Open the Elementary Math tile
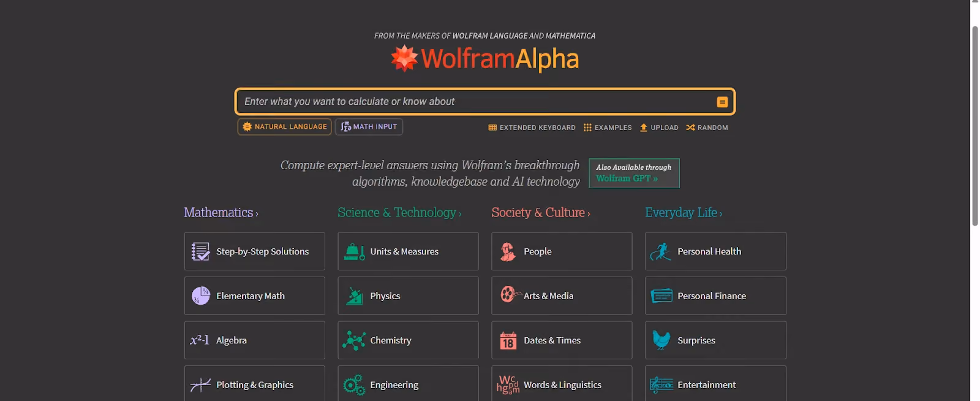The width and height of the screenshot is (980, 401). click(x=255, y=296)
